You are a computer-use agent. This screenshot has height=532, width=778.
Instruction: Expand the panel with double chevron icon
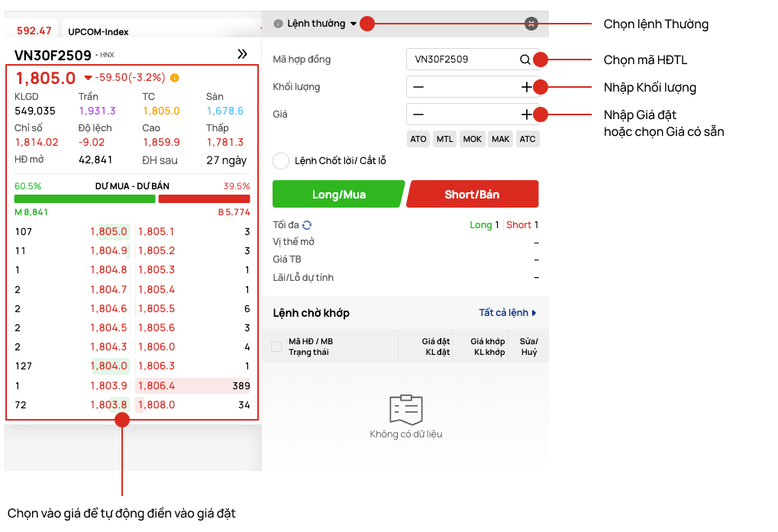[x=243, y=54]
